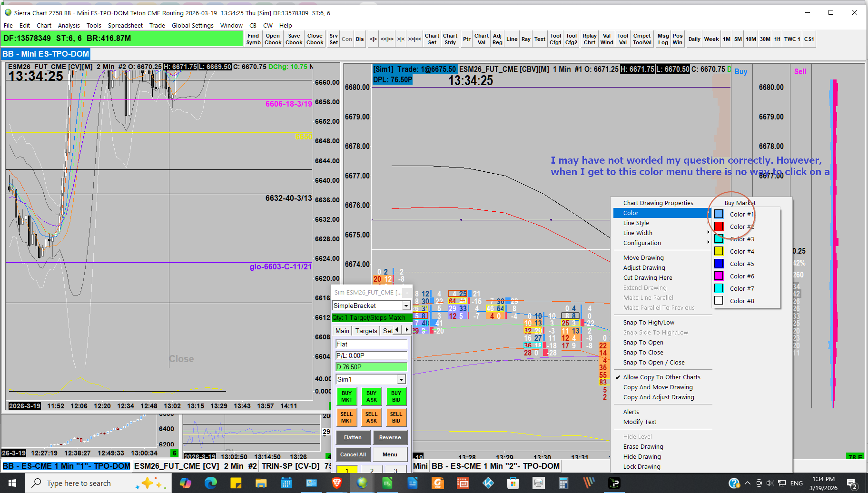Open Brave browser from the taskbar
868x493 pixels.
(x=336, y=483)
